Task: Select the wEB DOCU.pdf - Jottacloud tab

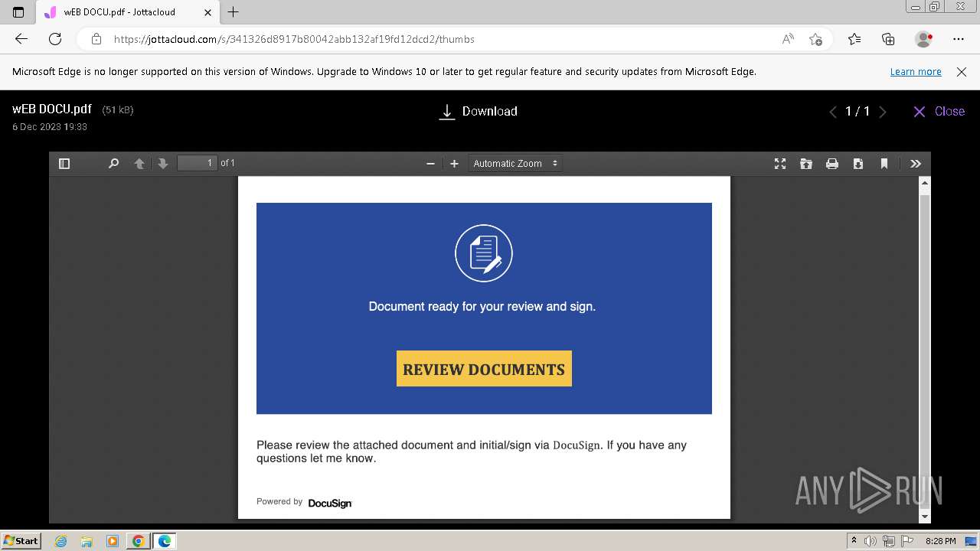Action: point(129,12)
